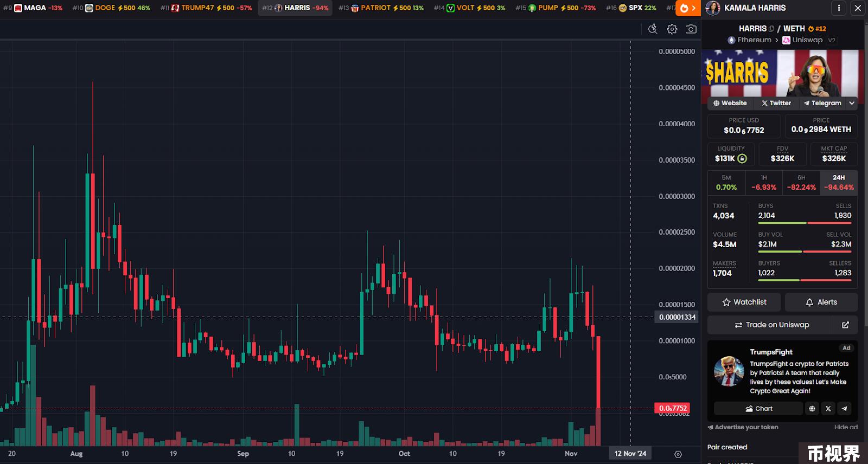This screenshot has height=464, width=868.
Task: Click the FDV $326K box
Action: [x=782, y=154]
